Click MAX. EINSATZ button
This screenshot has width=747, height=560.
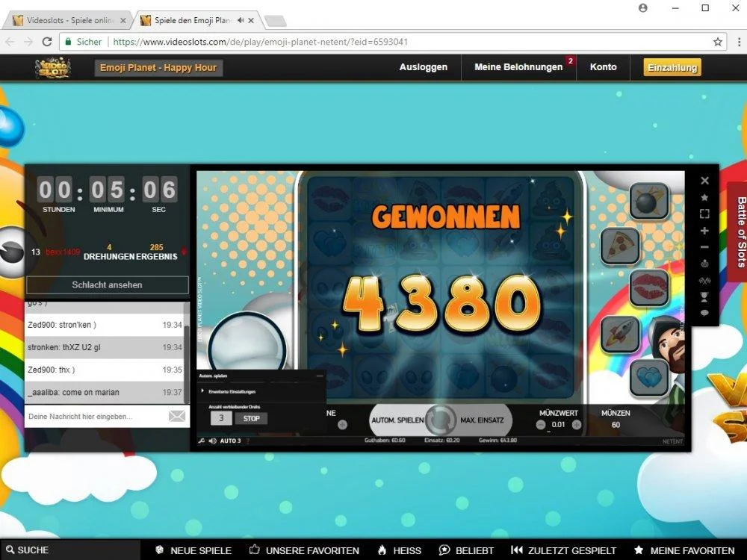tap(482, 420)
